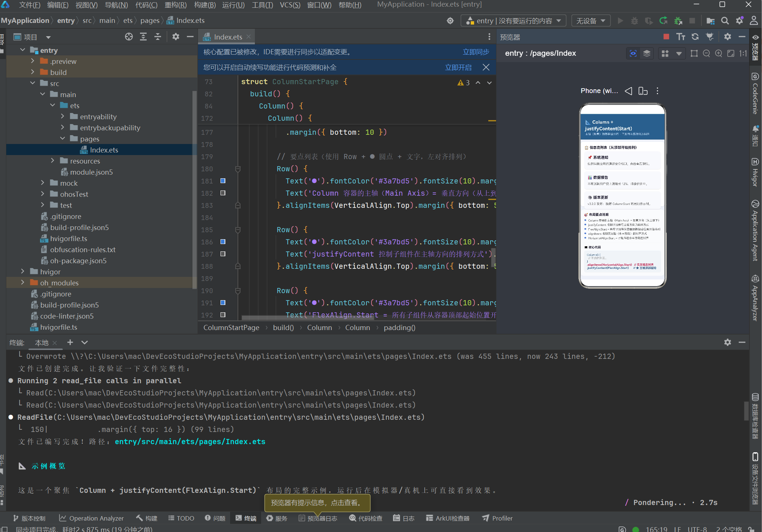762x532 pixels.
Task: Close the auto-completion banner
Action: point(486,67)
